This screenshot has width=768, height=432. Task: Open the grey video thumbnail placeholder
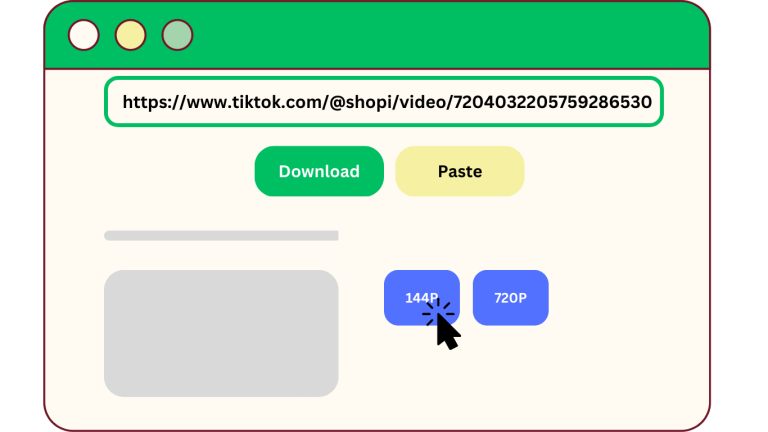221,333
